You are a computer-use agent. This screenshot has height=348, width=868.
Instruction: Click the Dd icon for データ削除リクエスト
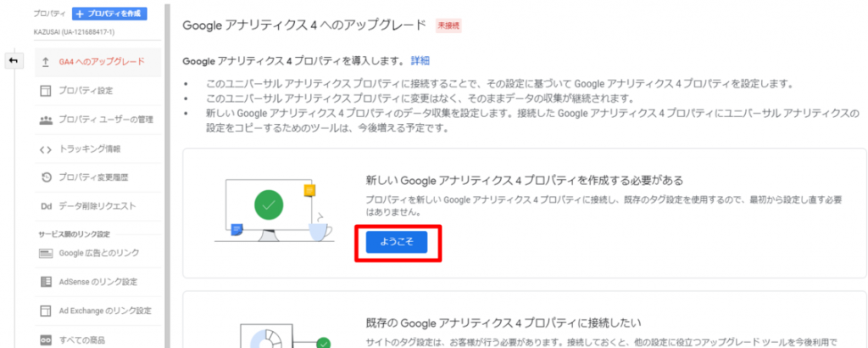click(46, 206)
